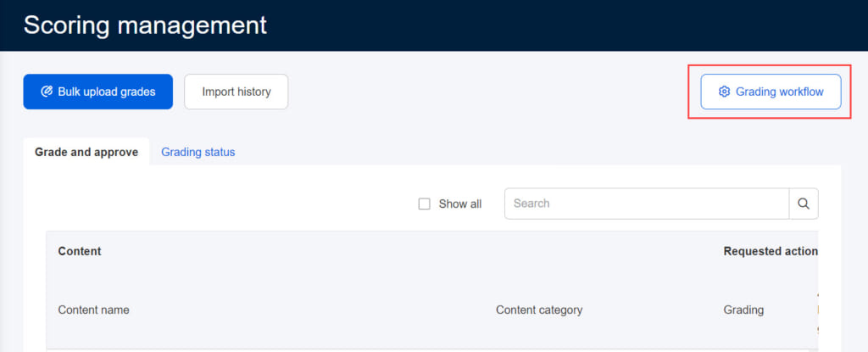The width and height of the screenshot is (868, 352).
Task: Click the Scoring management page title
Action: click(145, 25)
